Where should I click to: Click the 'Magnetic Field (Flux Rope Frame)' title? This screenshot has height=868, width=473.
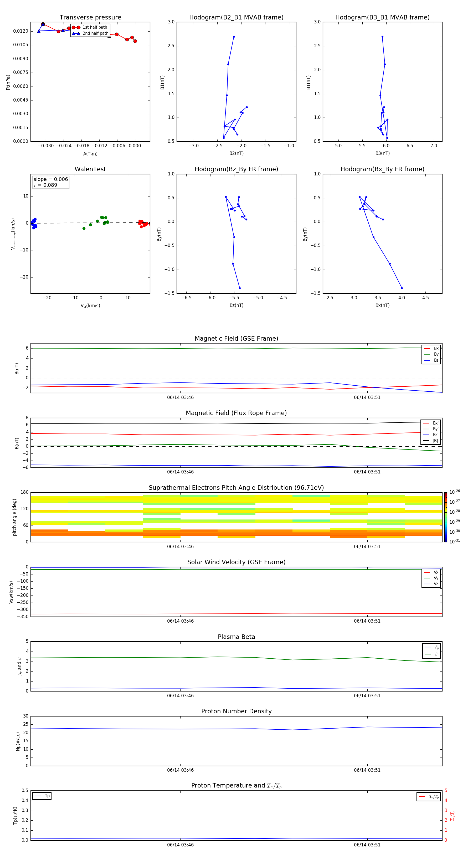pyautogui.click(x=236, y=413)
